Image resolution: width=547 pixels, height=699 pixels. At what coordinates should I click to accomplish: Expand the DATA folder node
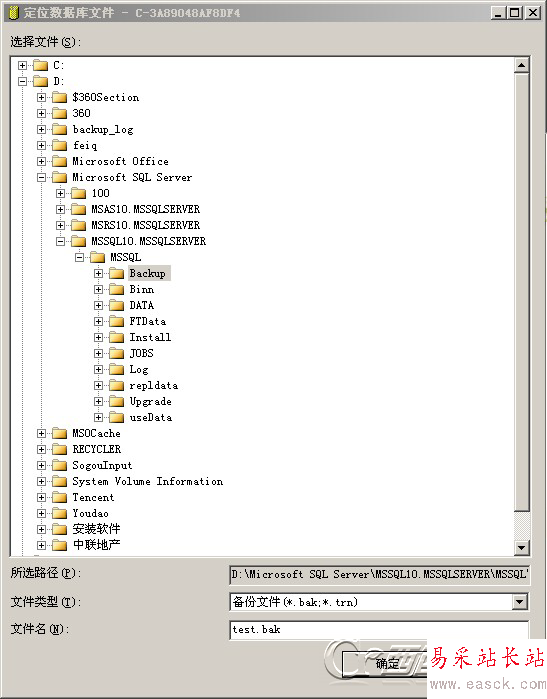coord(98,306)
